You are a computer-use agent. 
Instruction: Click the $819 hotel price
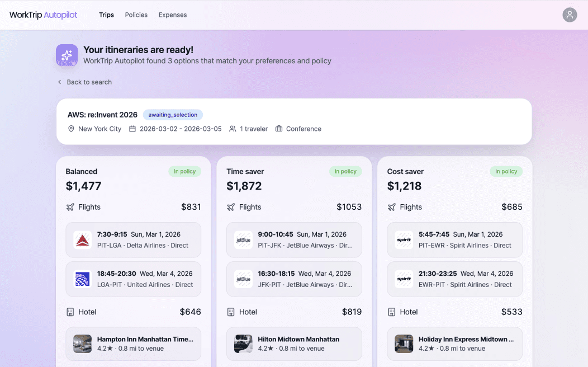[352, 312]
